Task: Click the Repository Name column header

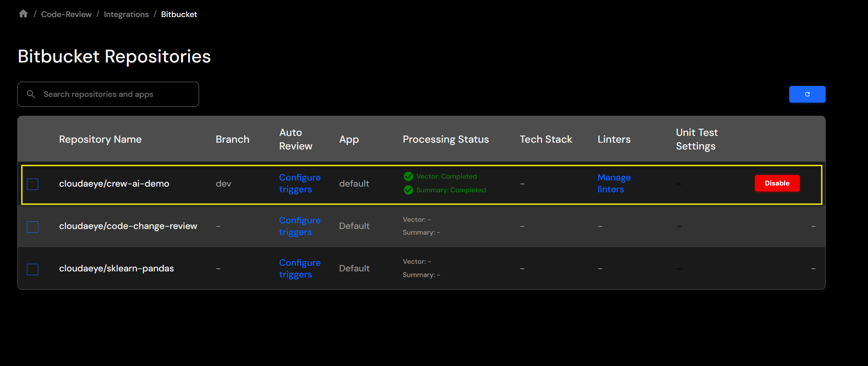Action: click(x=100, y=139)
